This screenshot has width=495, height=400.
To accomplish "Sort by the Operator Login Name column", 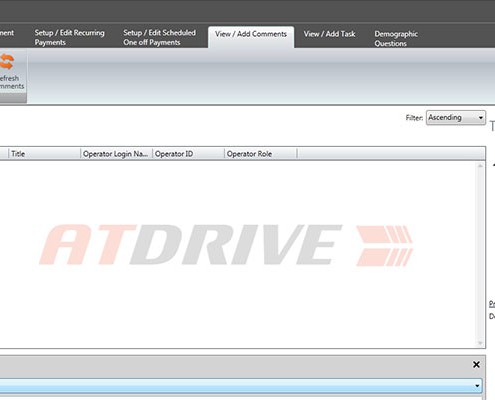I will [x=116, y=154].
